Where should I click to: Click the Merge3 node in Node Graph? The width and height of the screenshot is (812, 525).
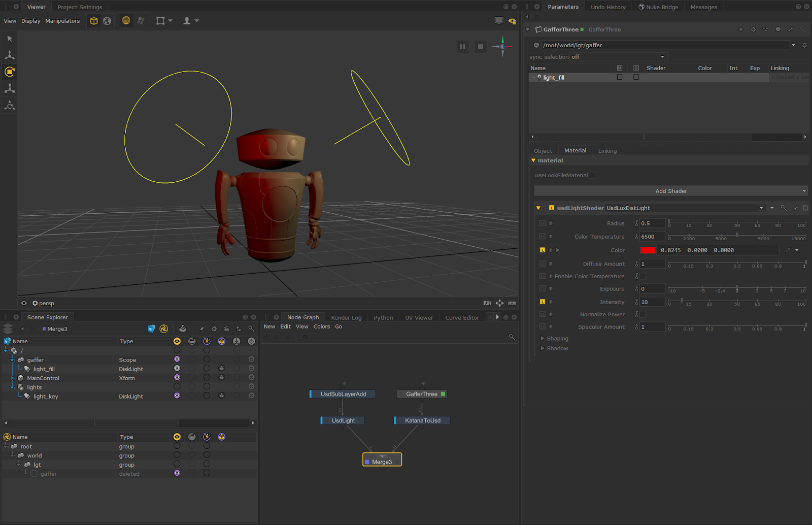pos(382,462)
